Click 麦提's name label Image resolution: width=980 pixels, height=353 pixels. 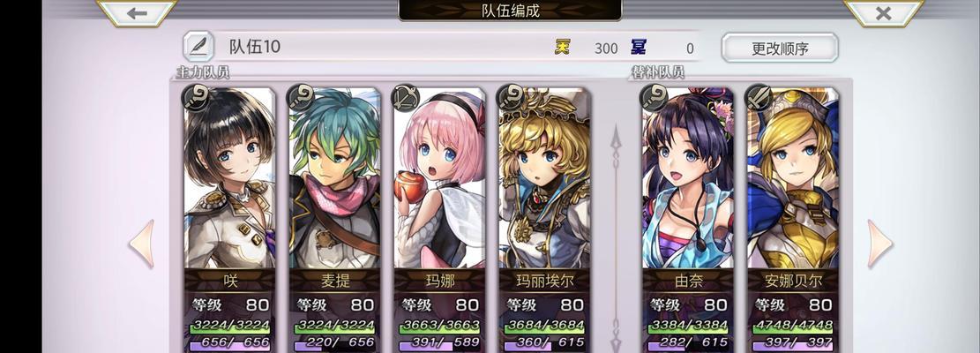pyautogui.click(x=334, y=281)
